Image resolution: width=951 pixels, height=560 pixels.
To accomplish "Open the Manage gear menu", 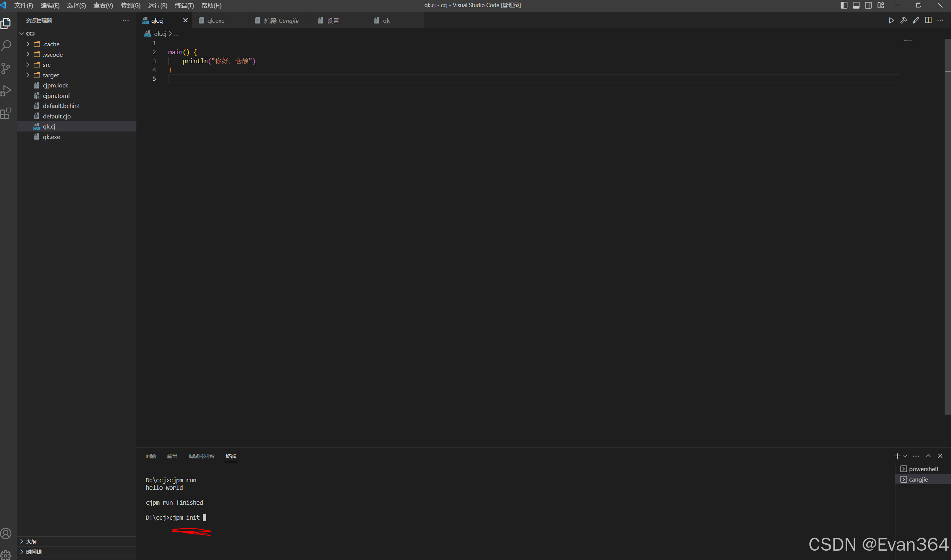I will tap(6, 554).
